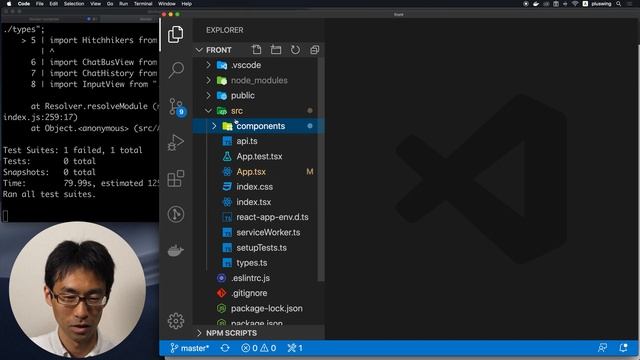Open the Terminal menu
The height and width of the screenshot is (360, 640).
[x=143, y=4]
